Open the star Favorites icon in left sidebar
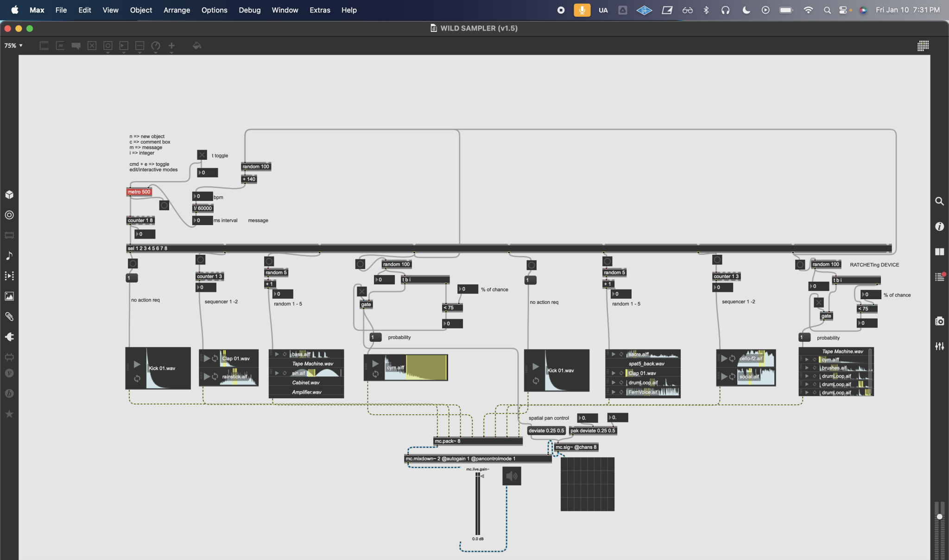The width and height of the screenshot is (949, 560). 9,414
